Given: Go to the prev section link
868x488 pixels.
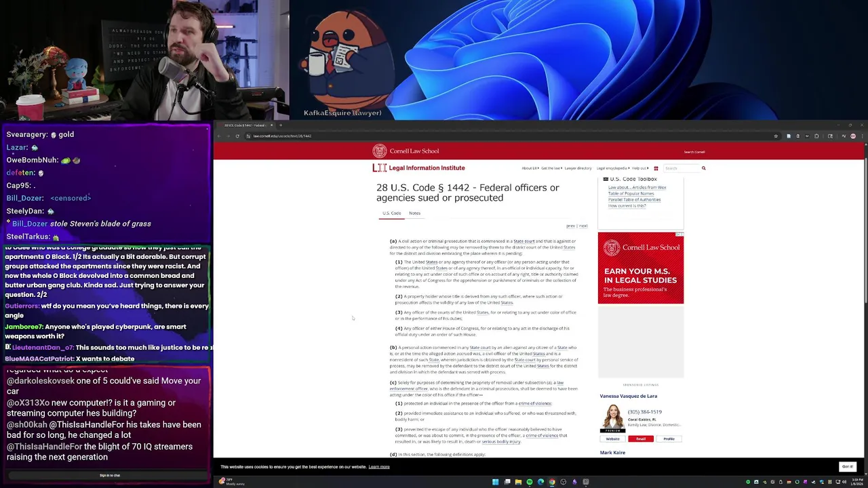Looking at the screenshot, I should pos(570,226).
